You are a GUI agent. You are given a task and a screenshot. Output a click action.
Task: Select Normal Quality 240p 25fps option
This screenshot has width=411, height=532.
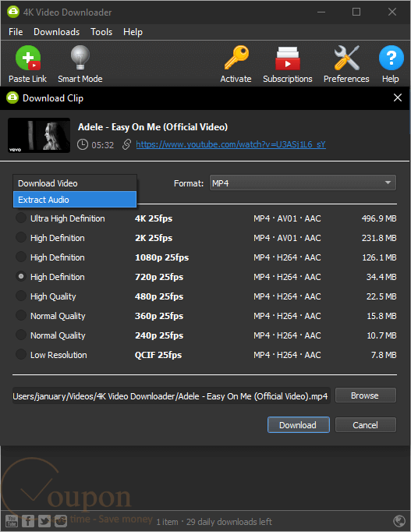[x=21, y=335]
